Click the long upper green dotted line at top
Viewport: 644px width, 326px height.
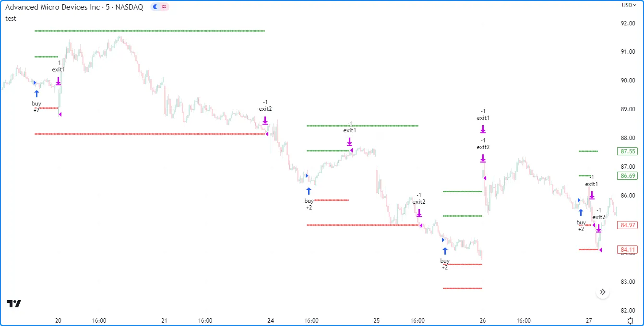pos(149,31)
